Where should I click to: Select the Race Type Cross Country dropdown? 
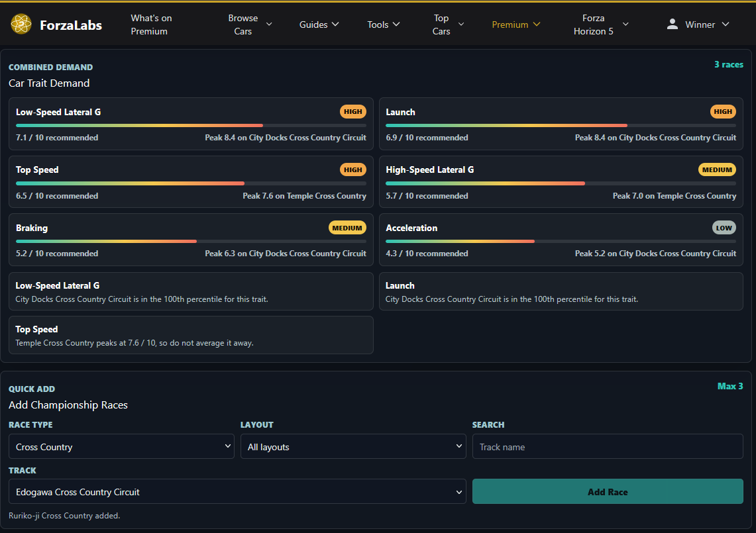121,447
